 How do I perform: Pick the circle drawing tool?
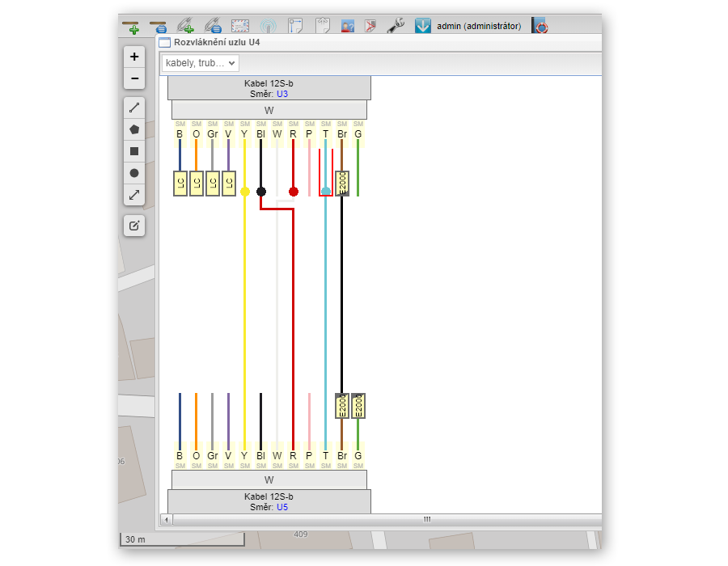(x=134, y=173)
